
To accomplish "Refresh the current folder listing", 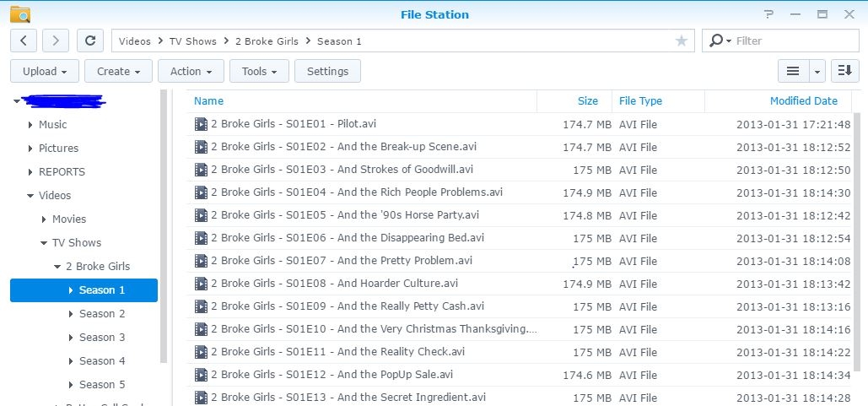I will pyautogui.click(x=89, y=41).
